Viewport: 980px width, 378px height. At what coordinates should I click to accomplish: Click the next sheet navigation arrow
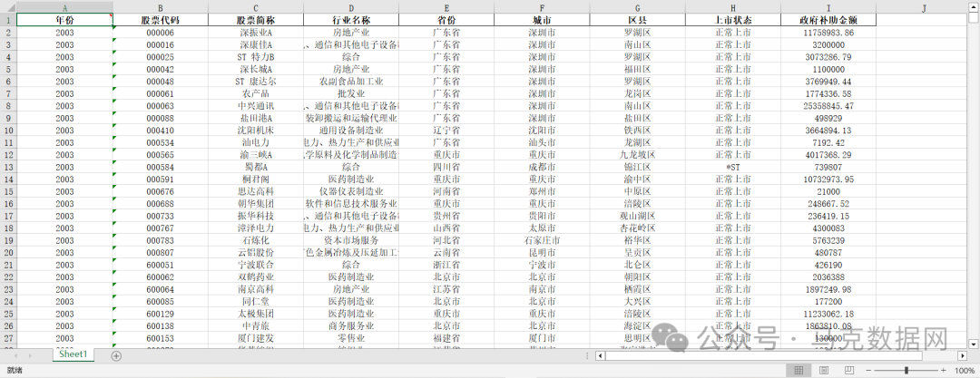[x=30, y=355]
